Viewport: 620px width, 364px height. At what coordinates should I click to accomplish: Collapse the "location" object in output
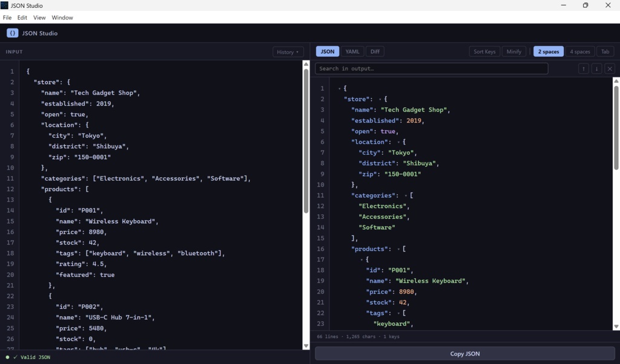point(398,142)
